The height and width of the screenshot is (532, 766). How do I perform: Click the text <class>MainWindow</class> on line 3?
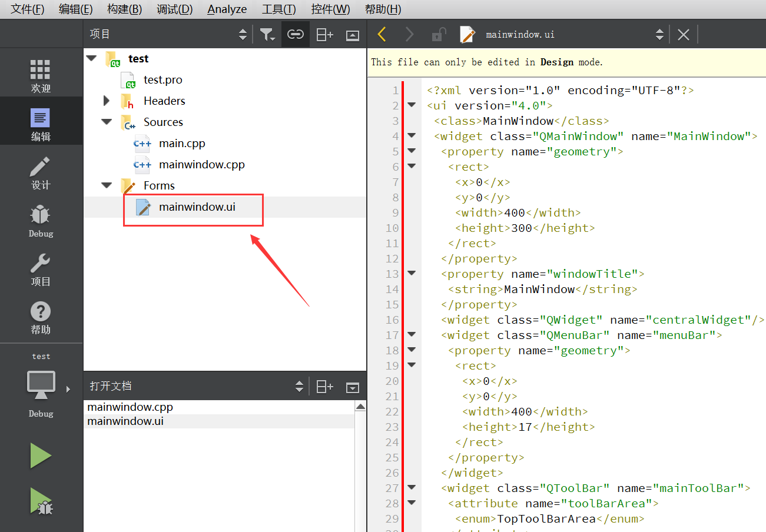521,121
